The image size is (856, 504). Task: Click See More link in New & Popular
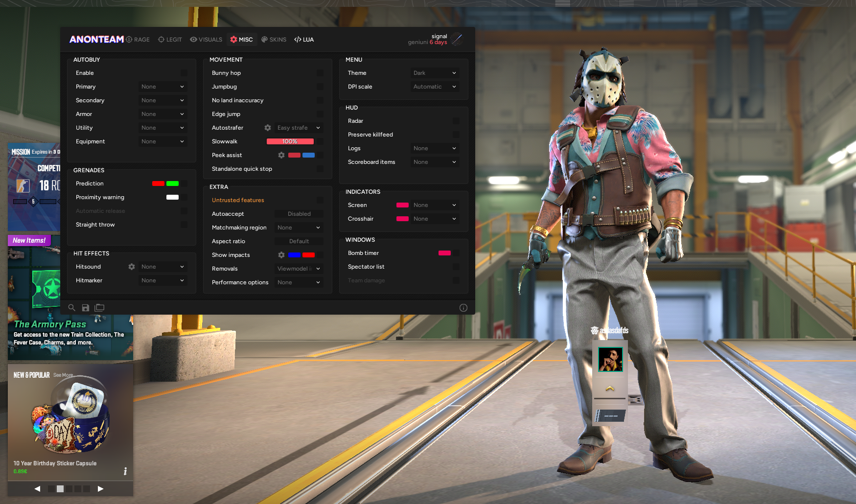(63, 375)
